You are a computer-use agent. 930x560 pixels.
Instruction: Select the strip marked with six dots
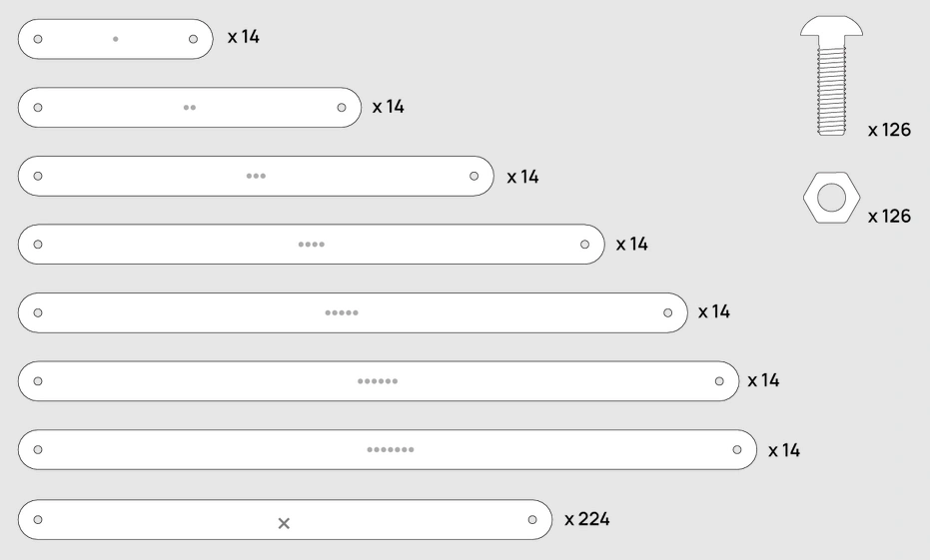click(x=379, y=381)
